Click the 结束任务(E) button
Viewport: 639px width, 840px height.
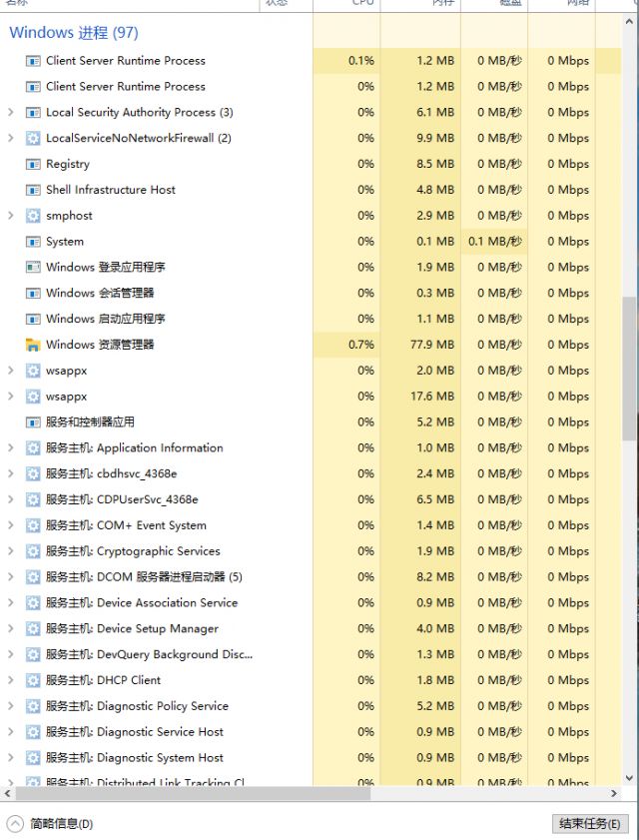tap(590, 823)
